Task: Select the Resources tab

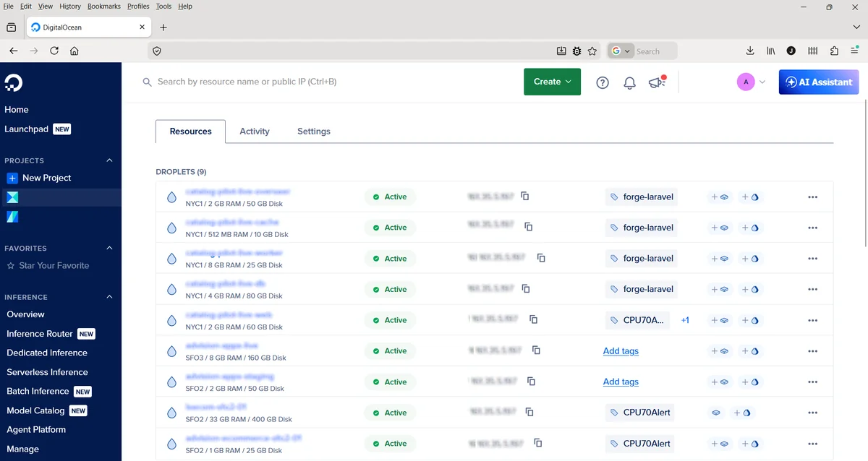Action: 191,132
